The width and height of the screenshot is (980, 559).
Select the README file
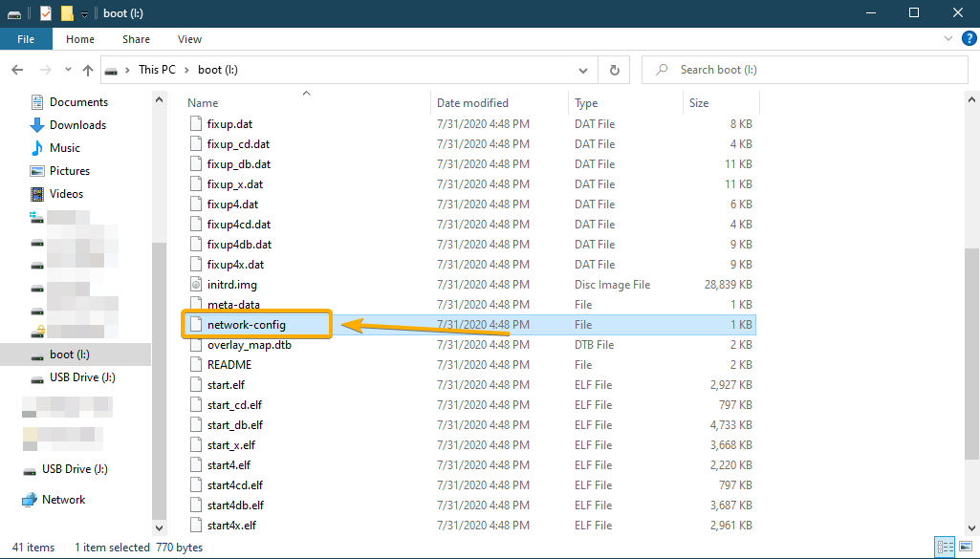coord(229,365)
